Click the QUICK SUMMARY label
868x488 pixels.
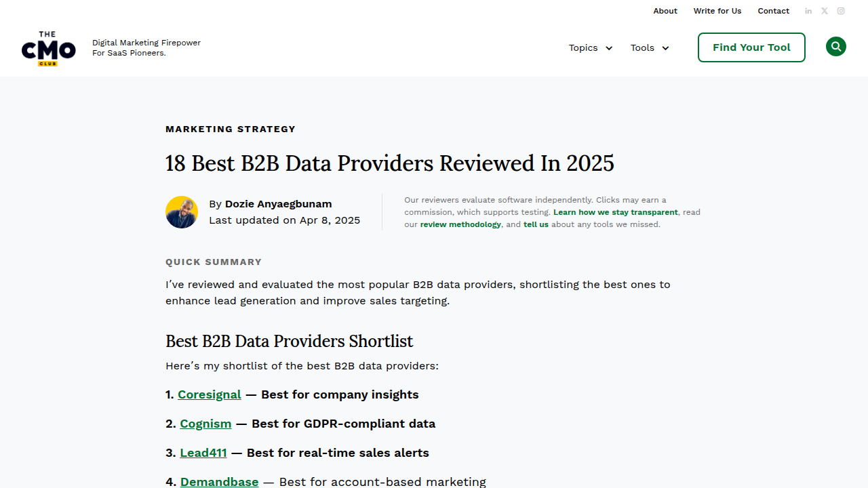pos(214,262)
